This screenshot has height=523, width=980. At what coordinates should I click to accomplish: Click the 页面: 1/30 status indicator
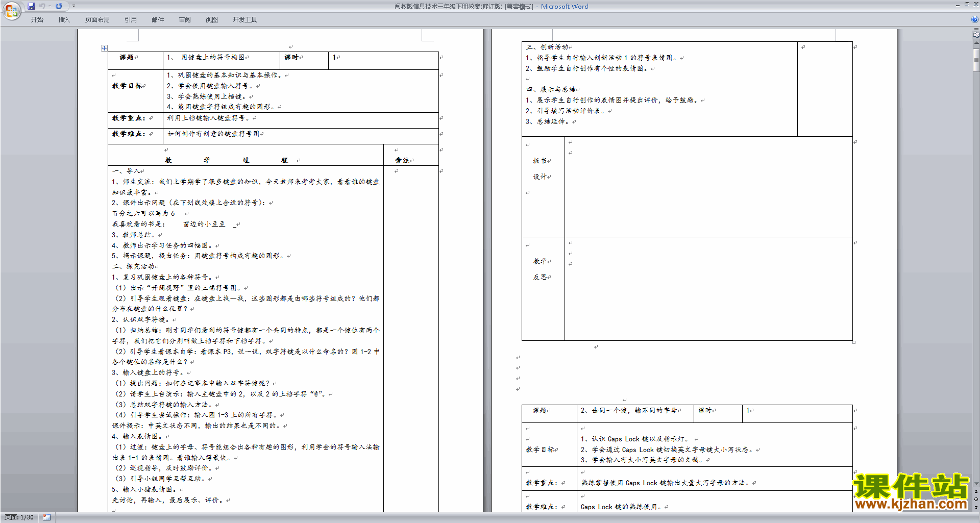coord(19,517)
